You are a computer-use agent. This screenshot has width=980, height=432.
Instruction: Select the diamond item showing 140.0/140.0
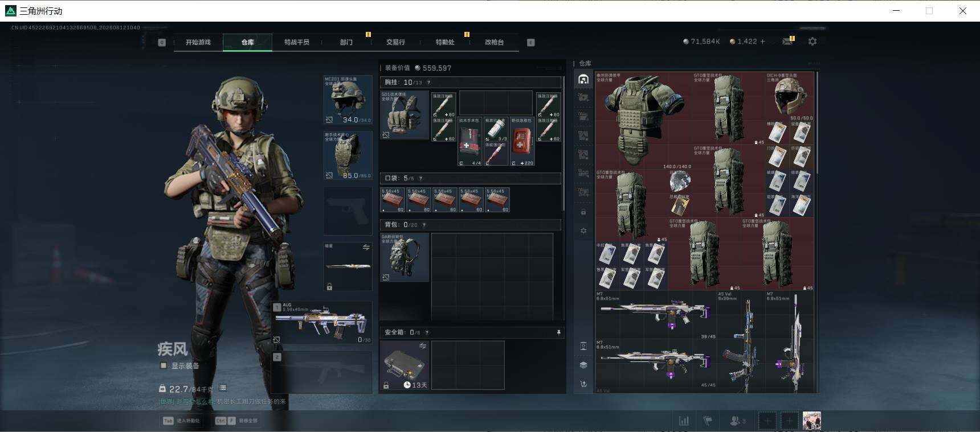tap(680, 181)
